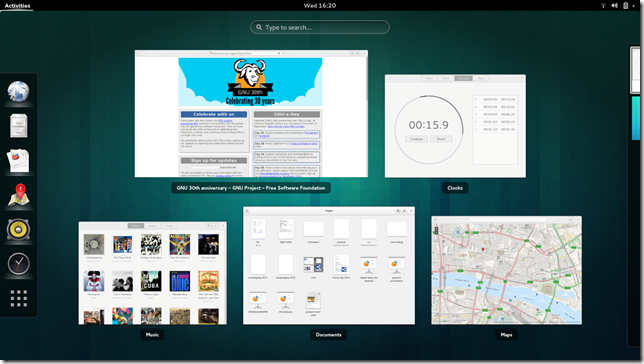Open the Wed 16:20 clock menu
The width and height of the screenshot is (644, 364).
click(x=320, y=5)
